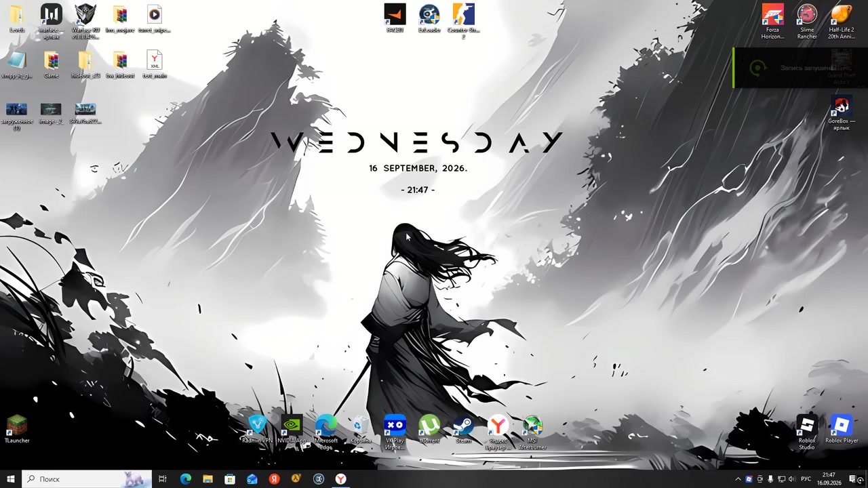Select the FACEIT desktop shortcut
The image size is (868, 488).
395,19
